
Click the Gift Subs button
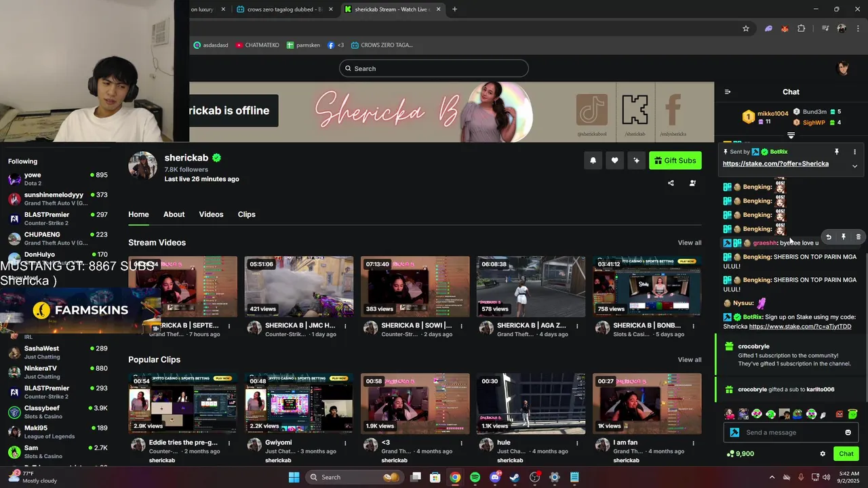675,161
